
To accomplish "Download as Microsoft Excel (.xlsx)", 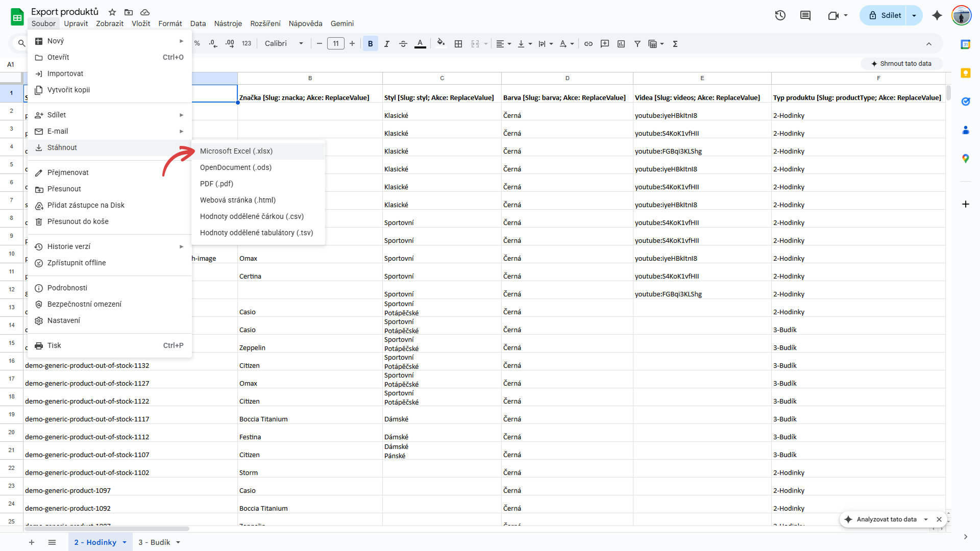I will coord(236,151).
